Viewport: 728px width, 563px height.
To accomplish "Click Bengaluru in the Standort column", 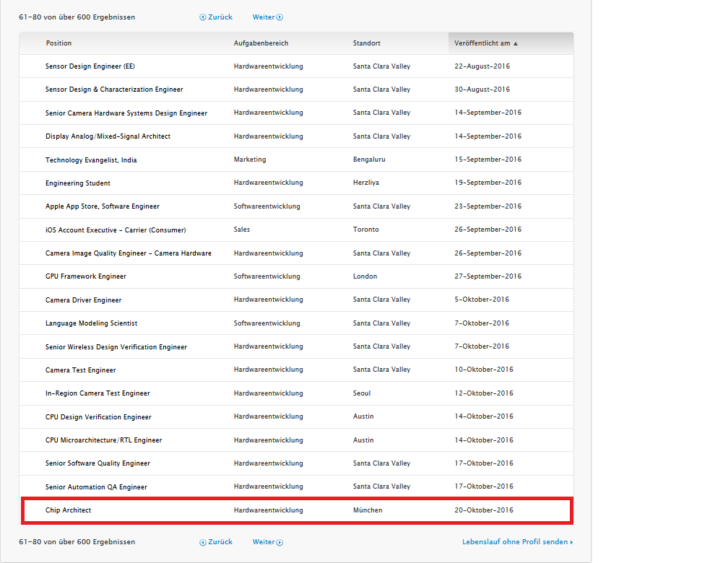I will [369, 160].
